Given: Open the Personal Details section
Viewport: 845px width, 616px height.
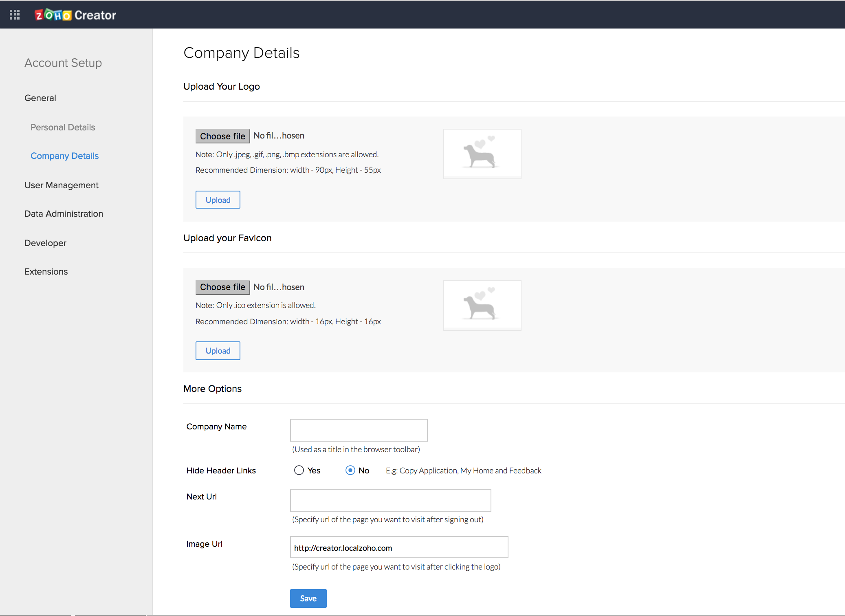Looking at the screenshot, I should pos(62,127).
